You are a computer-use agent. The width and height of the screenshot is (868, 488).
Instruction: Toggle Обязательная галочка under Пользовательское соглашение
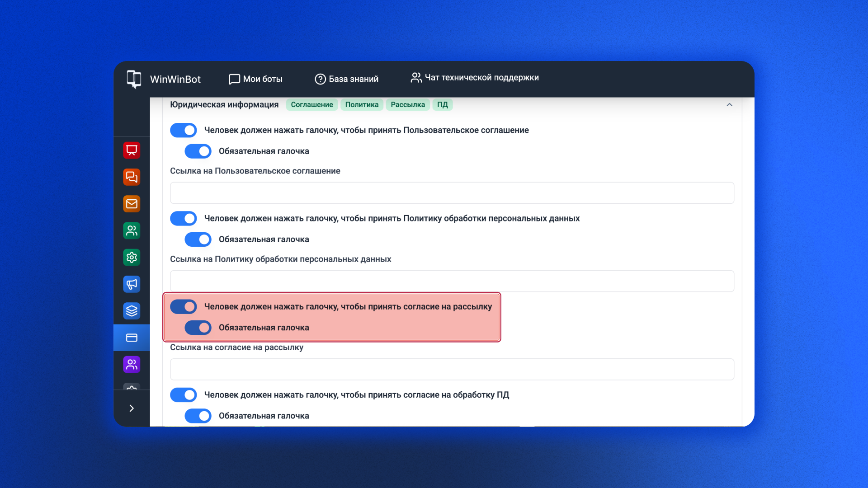pos(198,151)
